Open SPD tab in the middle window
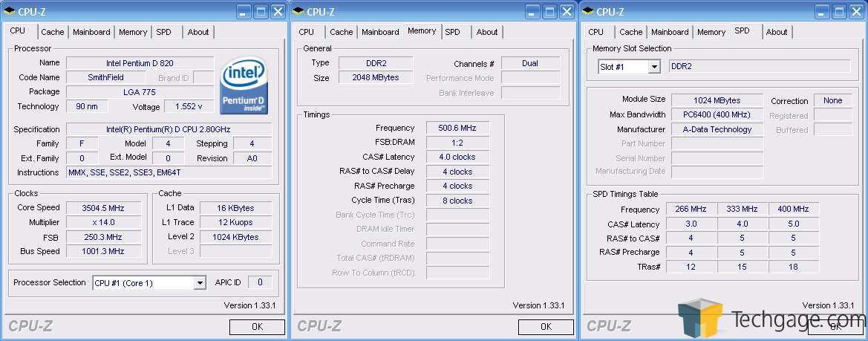 pos(453,32)
